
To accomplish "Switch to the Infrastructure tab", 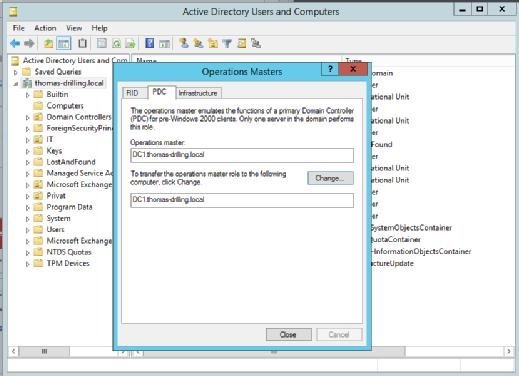I will click(x=198, y=93).
